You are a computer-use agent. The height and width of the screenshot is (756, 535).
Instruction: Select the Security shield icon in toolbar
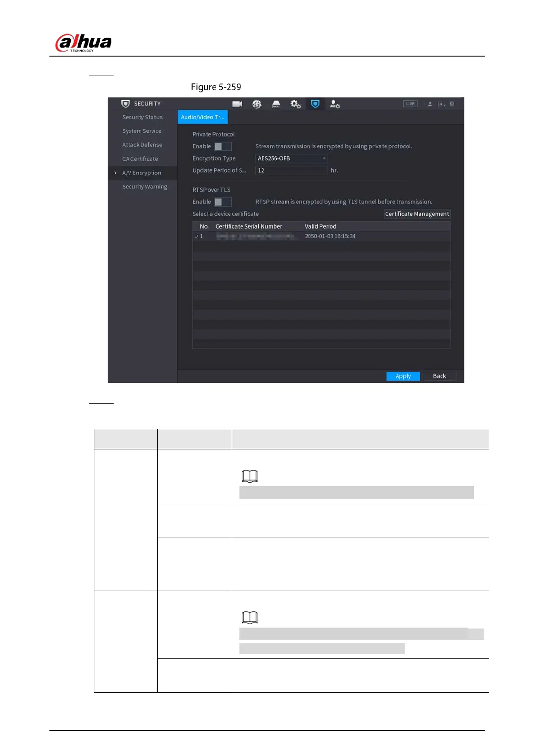[x=315, y=104]
